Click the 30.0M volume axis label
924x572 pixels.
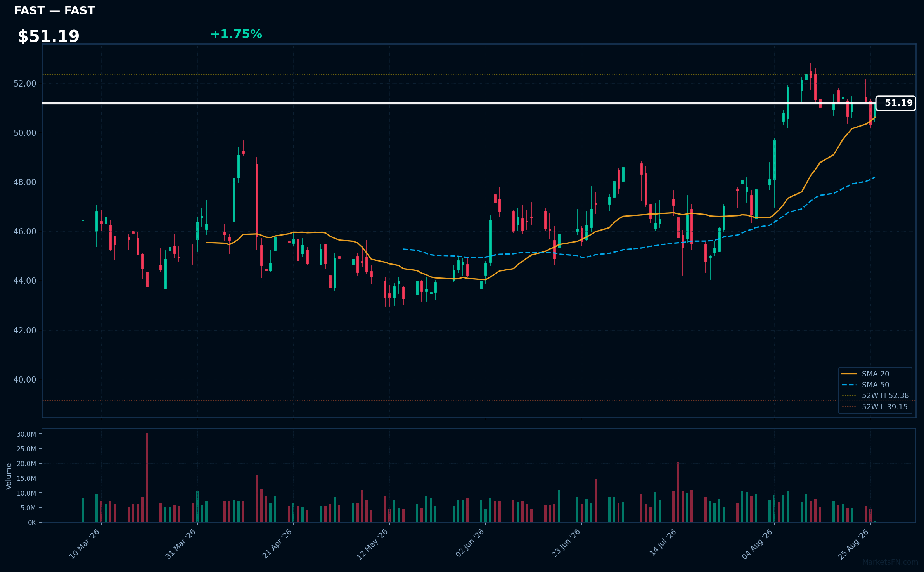26,434
